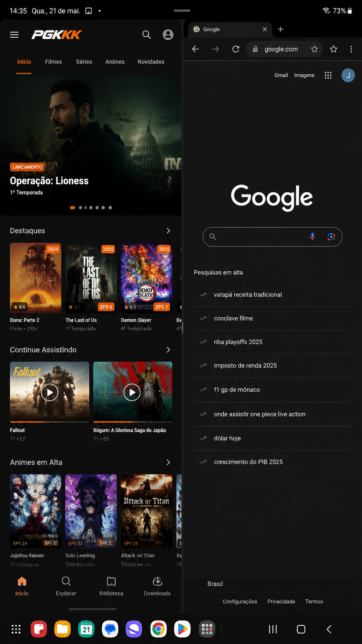Play Xógum: A Gloriosa Saga do Japão
362x644 pixels.
[x=132, y=392]
